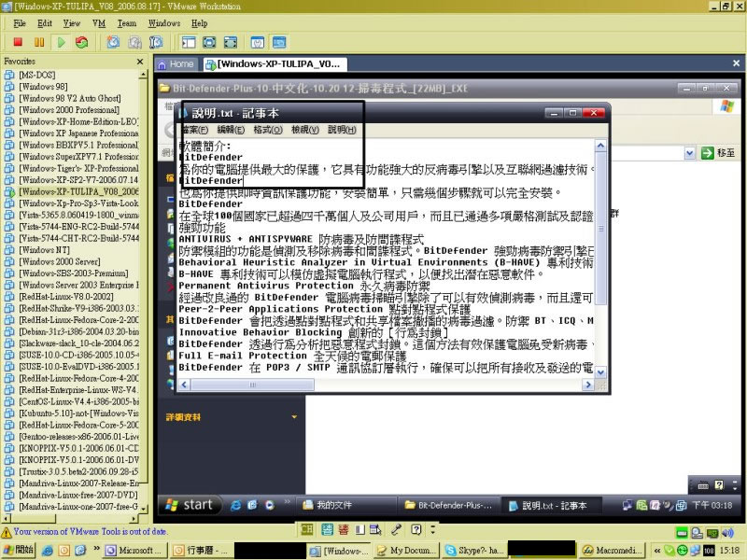This screenshot has width=747, height=560.
Task: Click the Quick Switch mode toolbar icon
Action: (209, 42)
